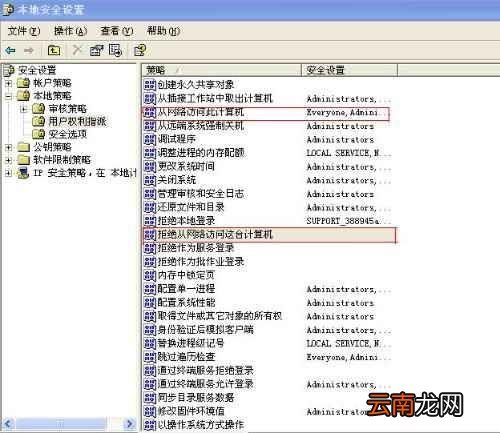Select policy 内存中锁定页
The height and width of the screenshot is (433, 500).
tap(186, 275)
